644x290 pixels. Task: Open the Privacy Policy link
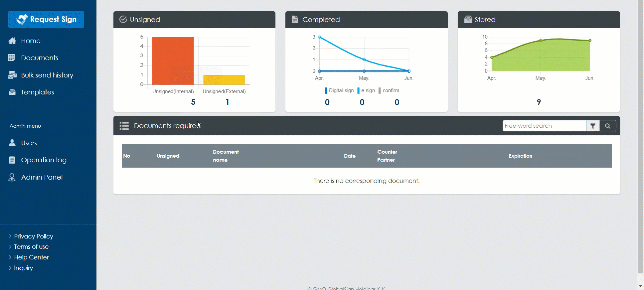[x=34, y=236]
